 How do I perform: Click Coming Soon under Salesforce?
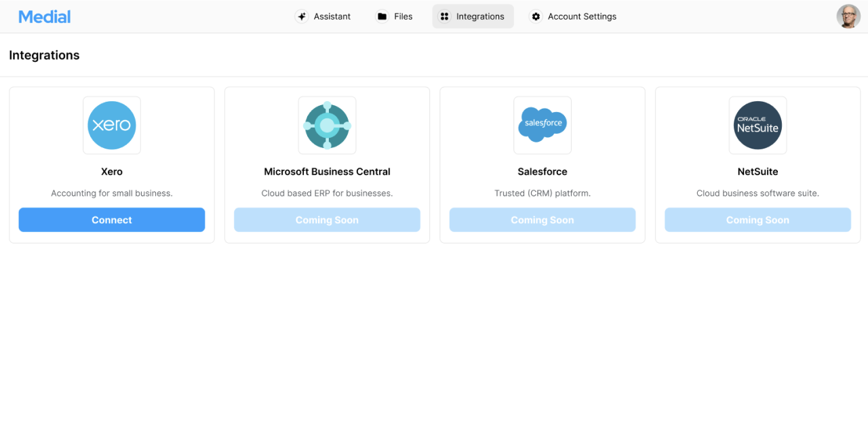[542, 220]
